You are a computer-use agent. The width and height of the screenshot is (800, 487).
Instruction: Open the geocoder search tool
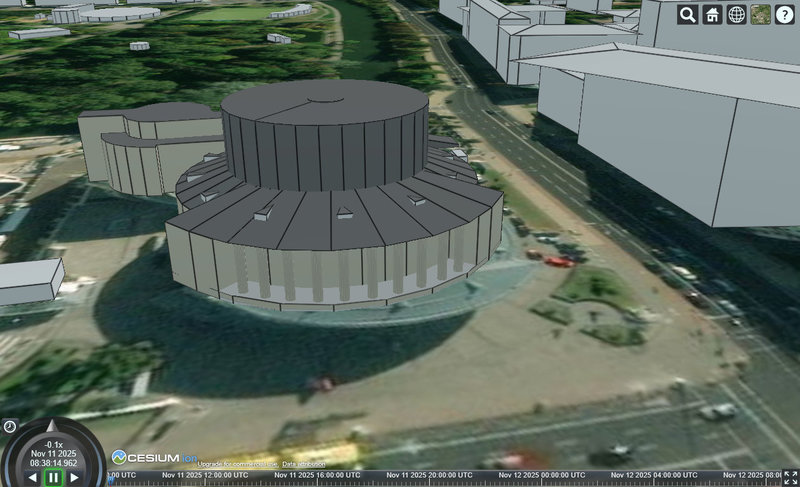(687, 14)
